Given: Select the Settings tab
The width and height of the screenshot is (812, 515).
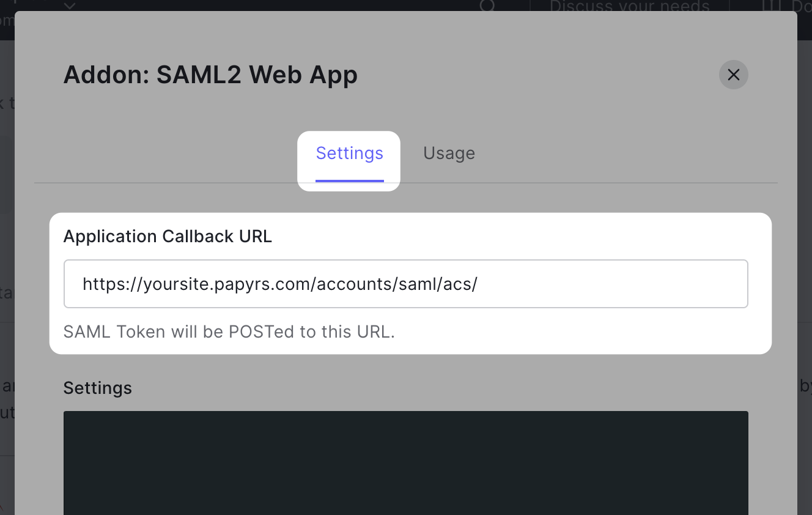Looking at the screenshot, I should pos(349,153).
